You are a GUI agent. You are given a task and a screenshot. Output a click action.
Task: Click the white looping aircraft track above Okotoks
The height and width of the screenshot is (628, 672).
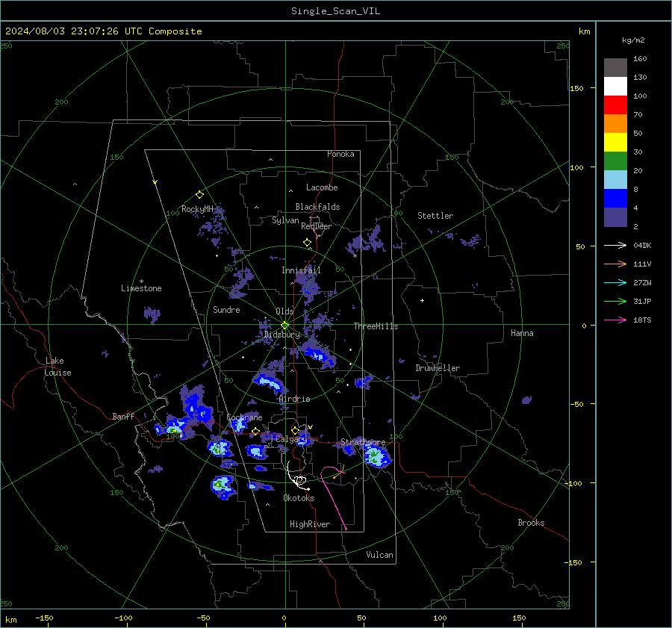(297, 477)
